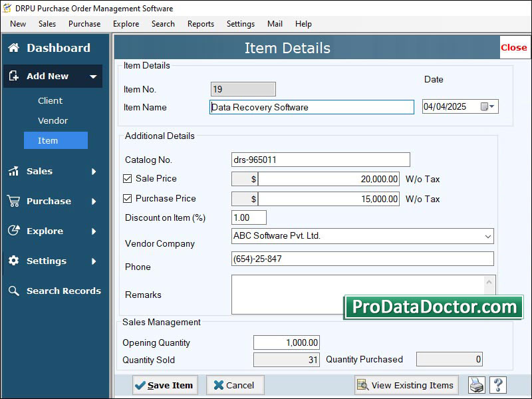
Task: Select the Mail menu
Action: coord(274,23)
